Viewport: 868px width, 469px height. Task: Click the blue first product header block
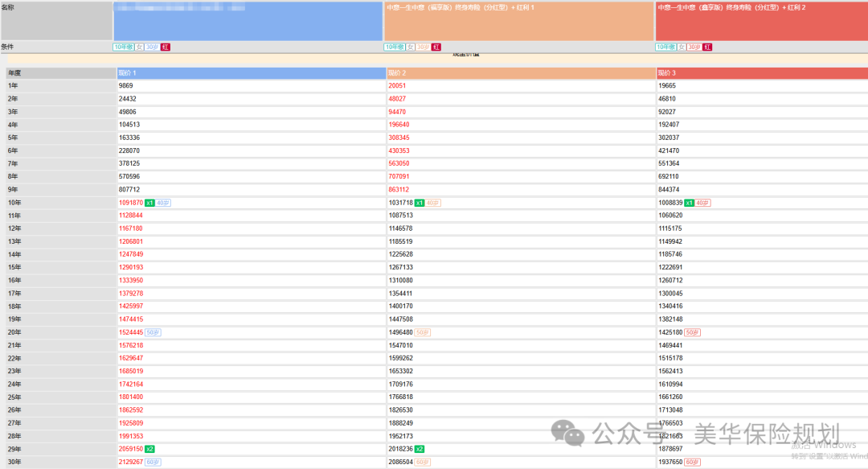248,21
